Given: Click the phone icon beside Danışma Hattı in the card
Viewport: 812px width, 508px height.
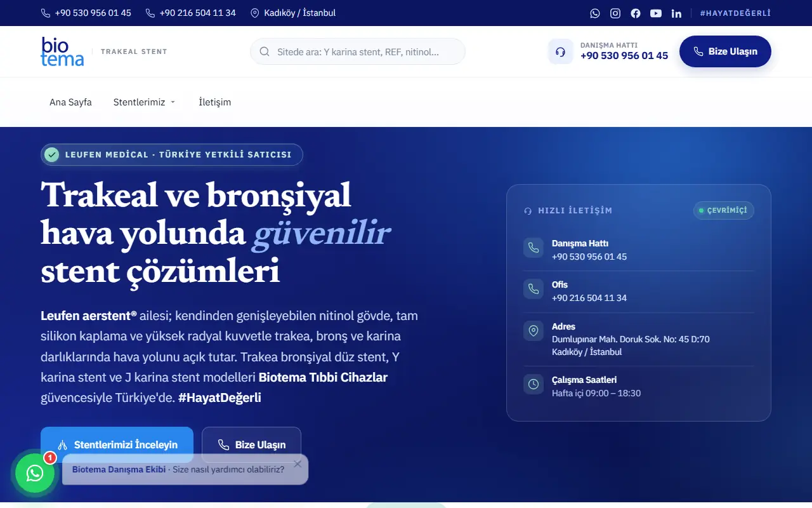Looking at the screenshot, I should pos(534,248).
